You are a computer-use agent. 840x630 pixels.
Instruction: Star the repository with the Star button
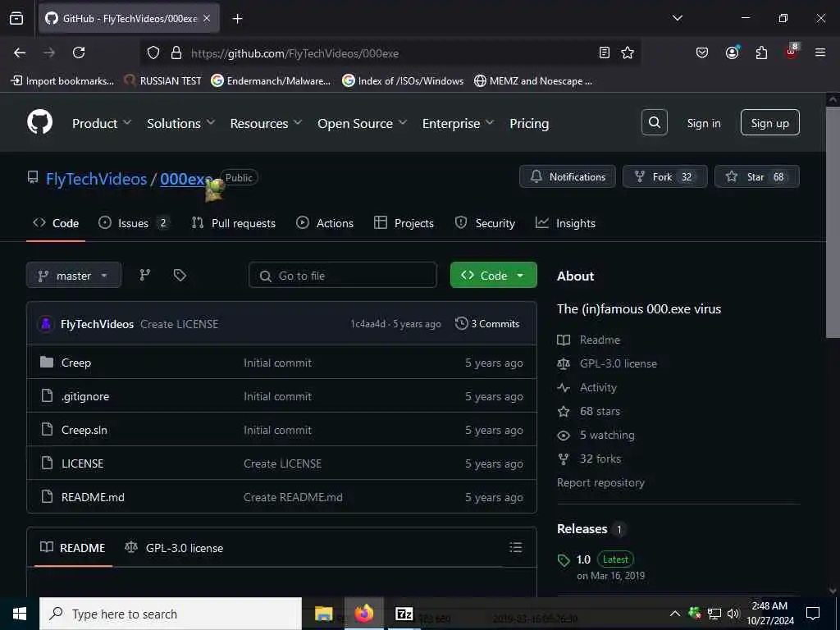[757, 176]
